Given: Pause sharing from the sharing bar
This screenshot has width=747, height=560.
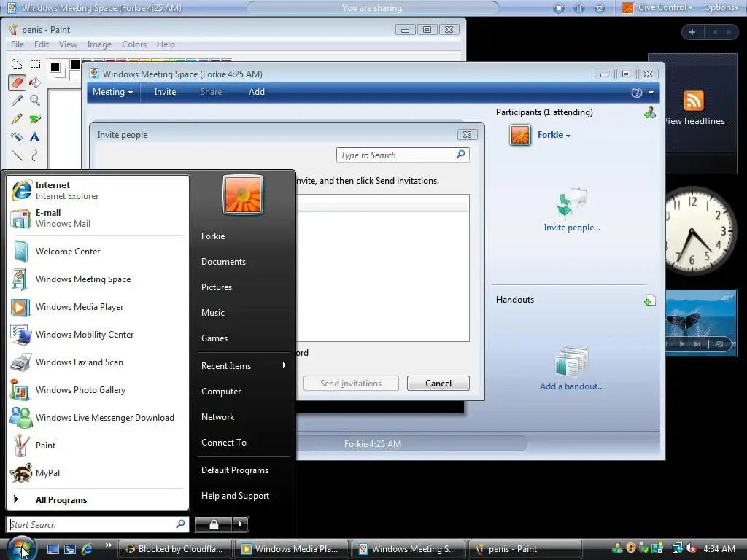Looking at the screenshot, I should (579, 8).
